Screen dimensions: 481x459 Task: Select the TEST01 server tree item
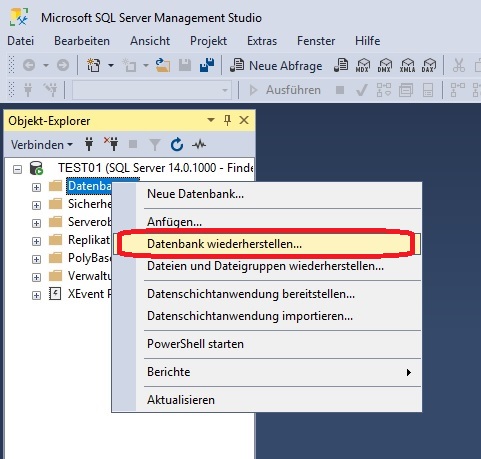click(x=155, y=168)
